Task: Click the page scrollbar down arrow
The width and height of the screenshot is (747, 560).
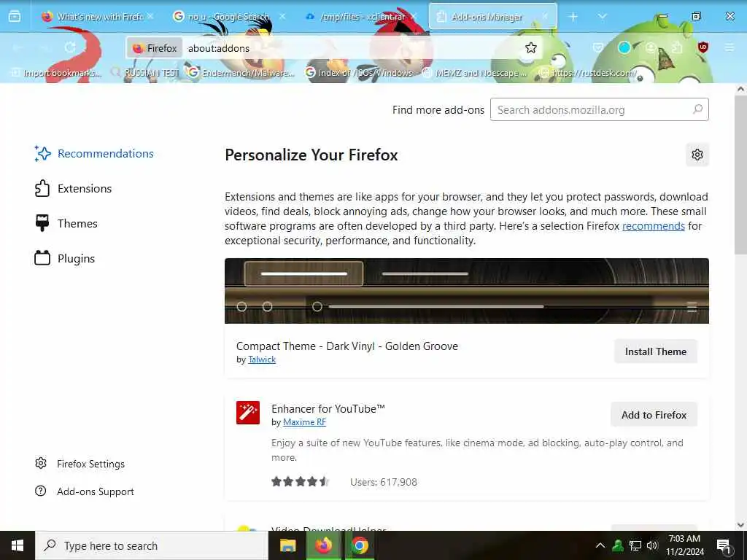Action: (740, 525)
